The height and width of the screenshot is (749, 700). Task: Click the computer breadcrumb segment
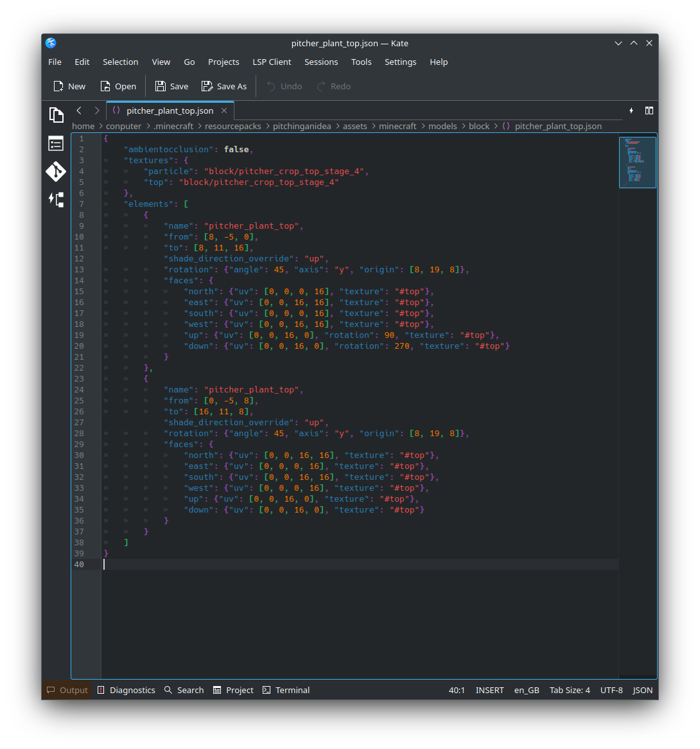(124, 126)
